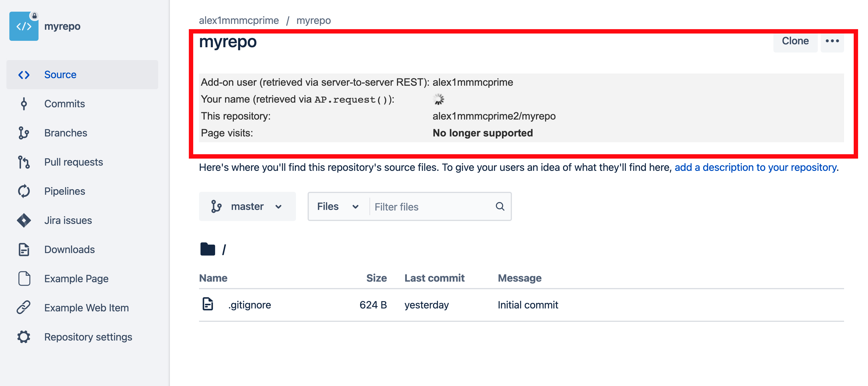Click the Jira issues diamond icon
The image size is (868, 386).
tap(24, 220)
